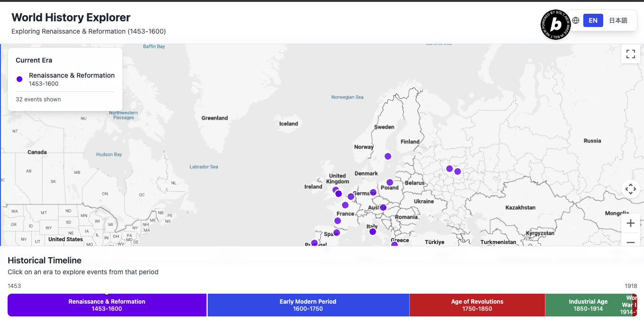Zoom out using the map minus control
The image size is (644, 324).
[630, 242]
